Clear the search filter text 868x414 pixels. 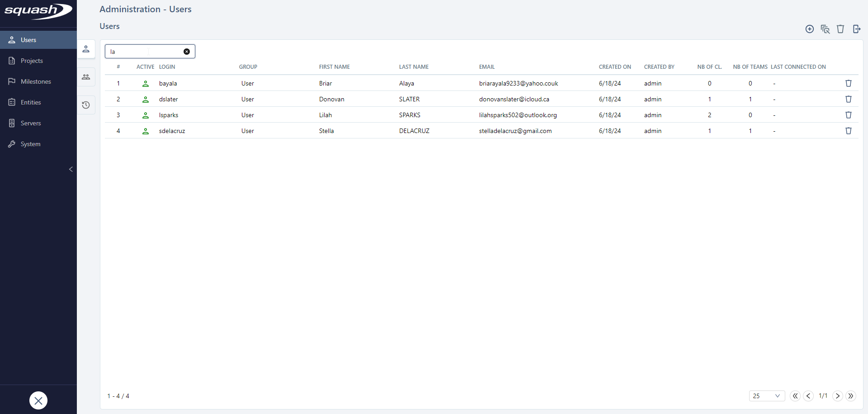pyautogui.click(x=187, y=51)
